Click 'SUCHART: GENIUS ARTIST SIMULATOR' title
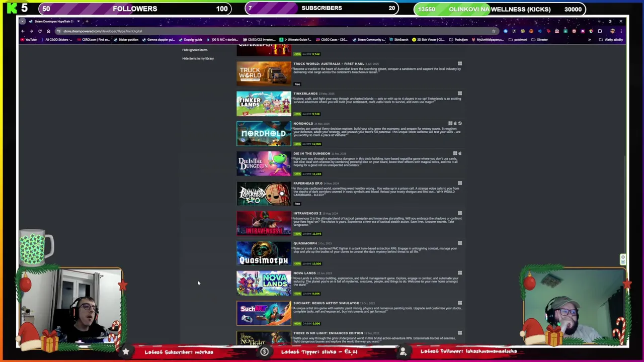 [x=326, y=303]
